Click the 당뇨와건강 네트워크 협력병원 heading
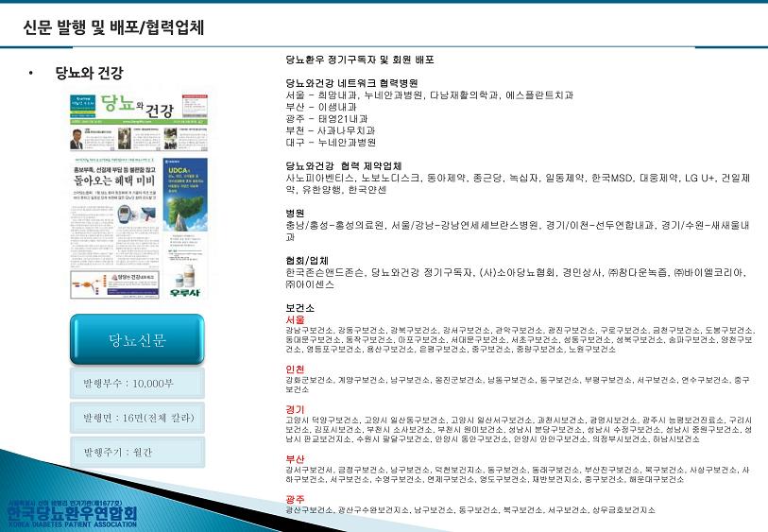This screenshot has width=768, height=532. 352,83
